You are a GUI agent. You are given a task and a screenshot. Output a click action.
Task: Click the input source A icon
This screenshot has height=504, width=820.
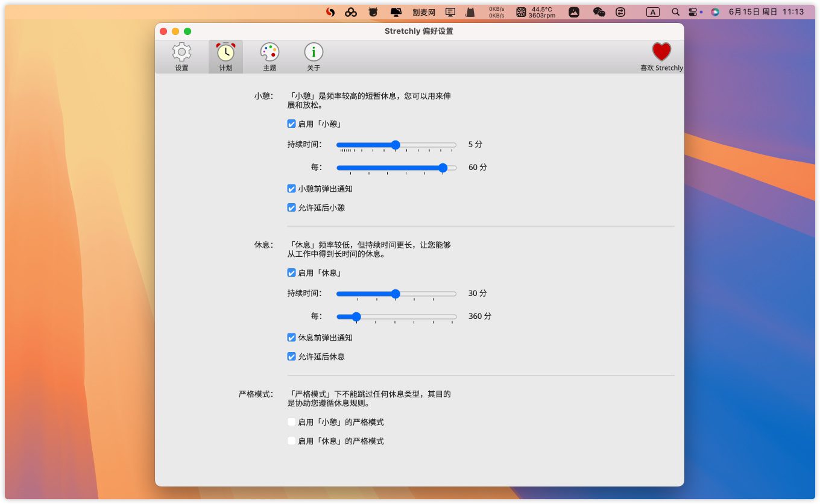[653, 12]
